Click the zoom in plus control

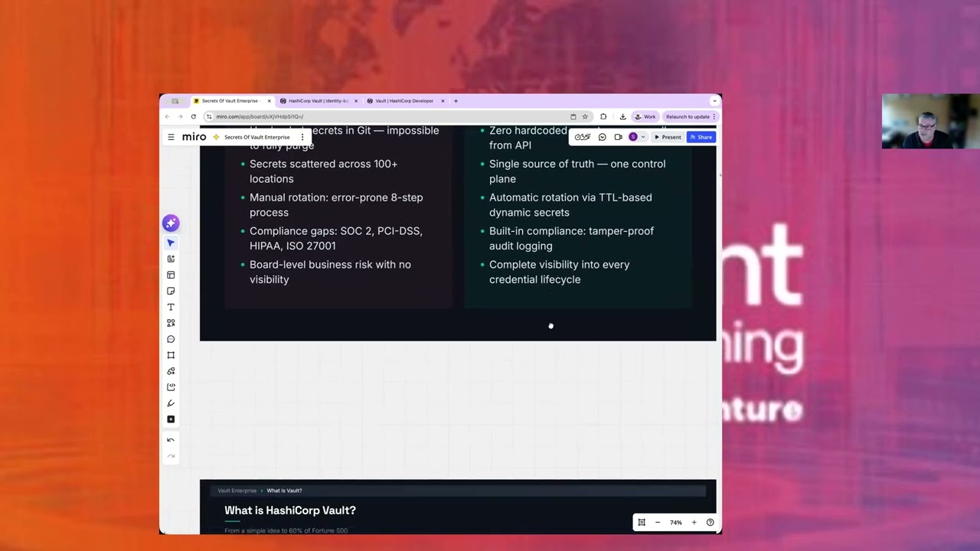[694, 523]
